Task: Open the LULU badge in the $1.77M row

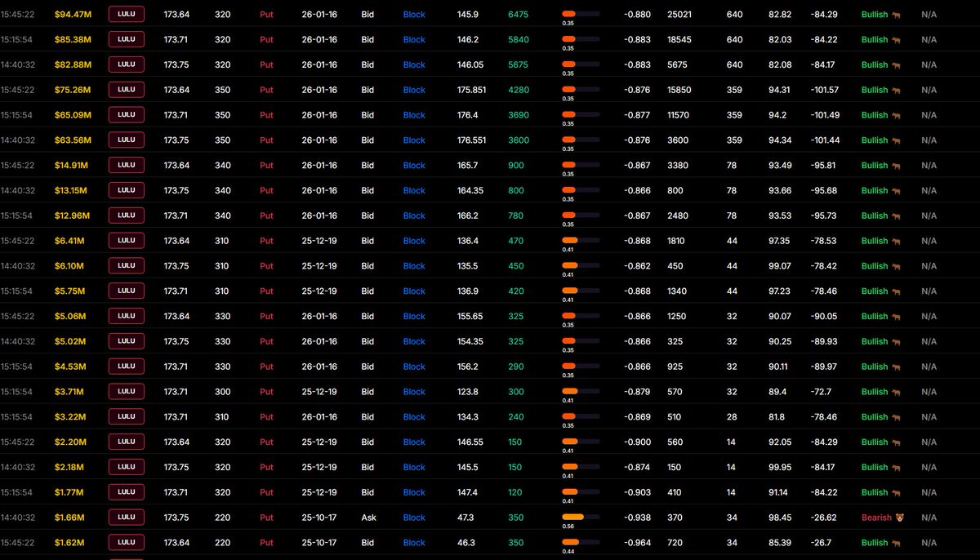Action: (127, 492)
